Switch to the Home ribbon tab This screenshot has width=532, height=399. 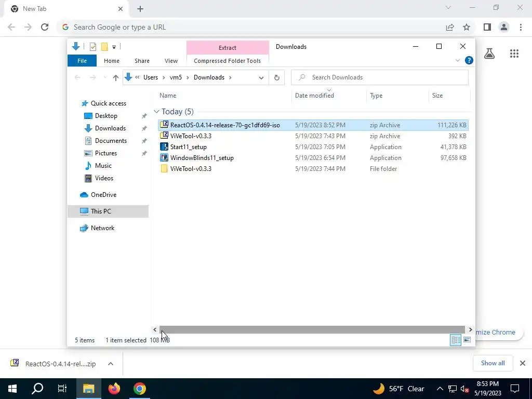[112, 61]
